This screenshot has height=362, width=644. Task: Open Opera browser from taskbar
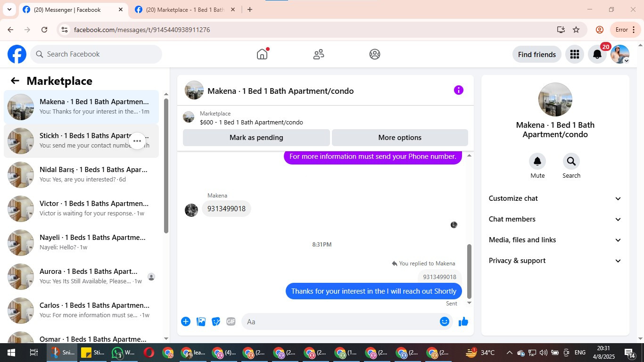click(149, 353)
